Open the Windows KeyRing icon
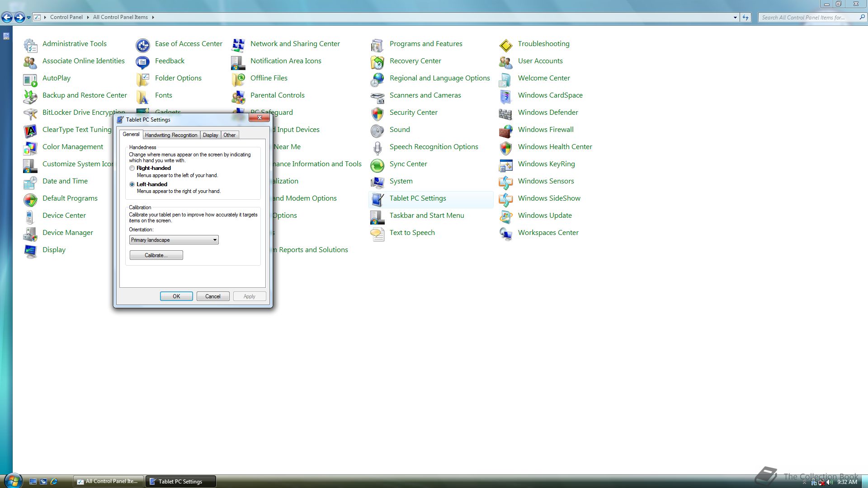868x488 pixels. tap(506, 165)
